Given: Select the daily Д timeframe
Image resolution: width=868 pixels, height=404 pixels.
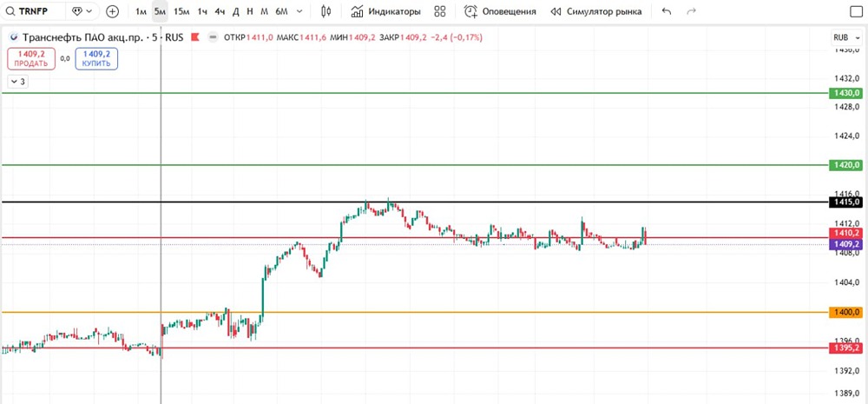Looking at the screenshot, I should pos(236,11).
